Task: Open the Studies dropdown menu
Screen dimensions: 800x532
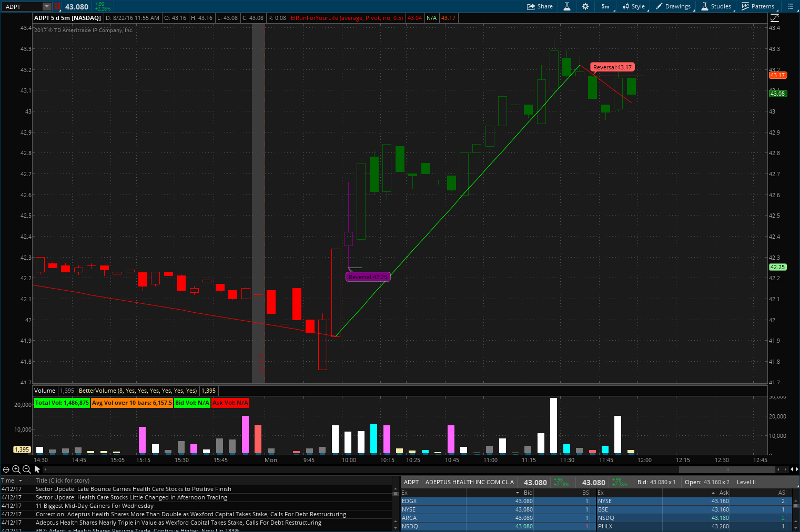Action: point(716,6)
